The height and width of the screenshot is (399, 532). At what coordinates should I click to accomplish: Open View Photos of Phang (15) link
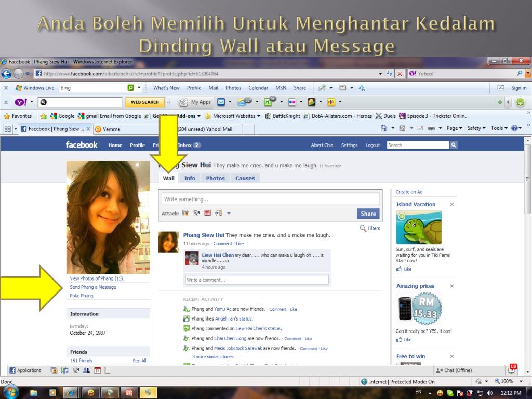[x=96, y=278]
